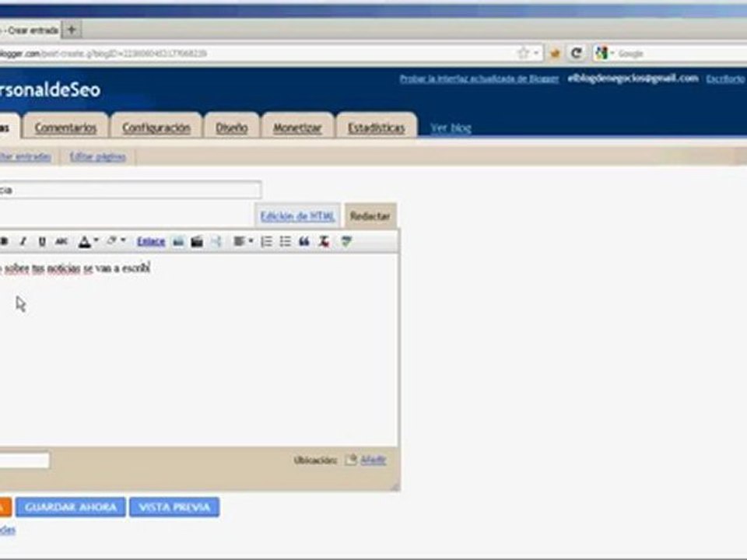Open the Configuración tab
747x560 pixels.
pos(156,128)
